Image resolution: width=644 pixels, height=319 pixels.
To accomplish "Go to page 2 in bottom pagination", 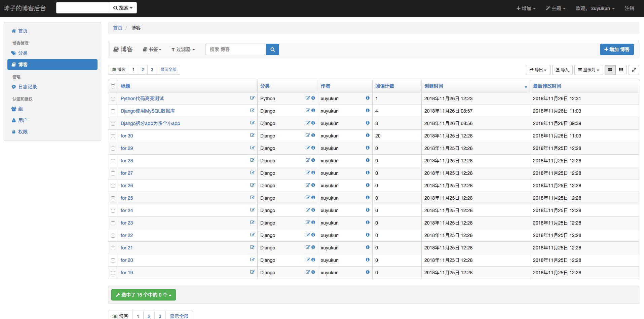I will click(149, 316).
